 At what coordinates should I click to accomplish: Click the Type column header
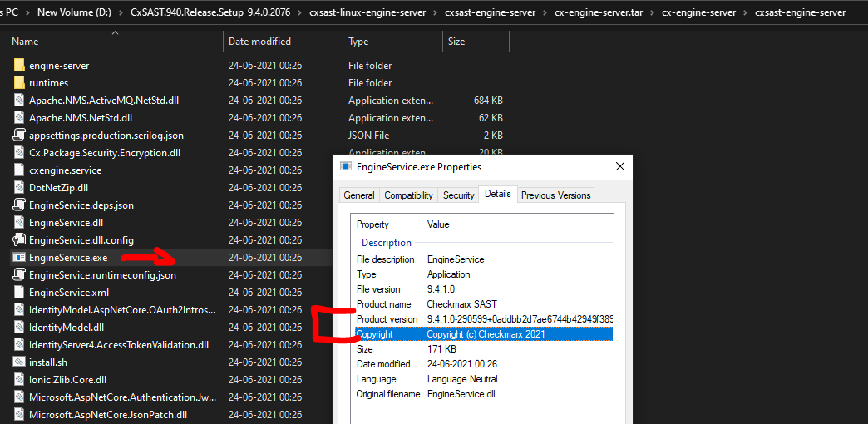tap(358, 42)
